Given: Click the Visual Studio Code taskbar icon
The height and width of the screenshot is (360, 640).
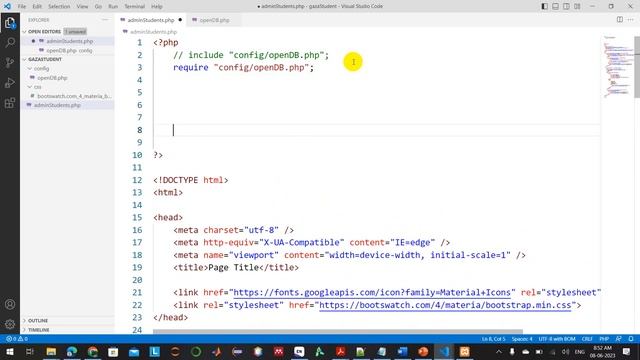Looking at the screenshot, I should (444, 351).
